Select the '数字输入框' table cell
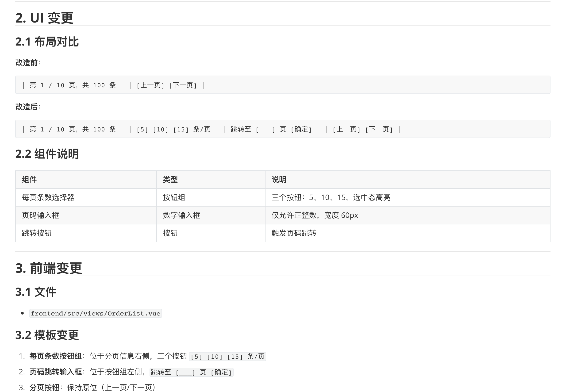 click(x=182, y=215)
